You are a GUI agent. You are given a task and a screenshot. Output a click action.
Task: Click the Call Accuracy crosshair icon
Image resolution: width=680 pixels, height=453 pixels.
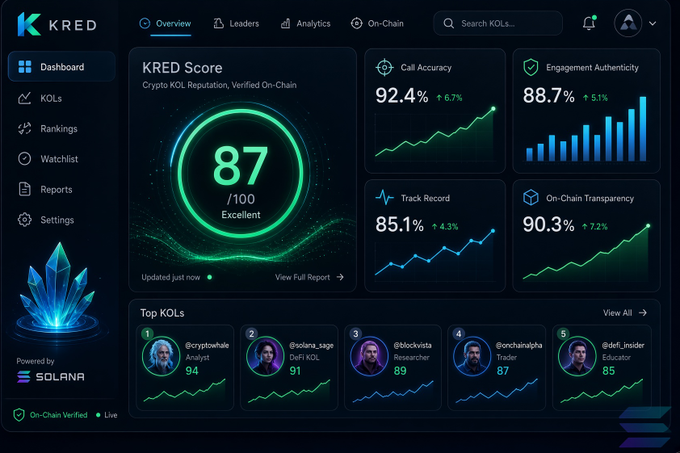[384, 67]
